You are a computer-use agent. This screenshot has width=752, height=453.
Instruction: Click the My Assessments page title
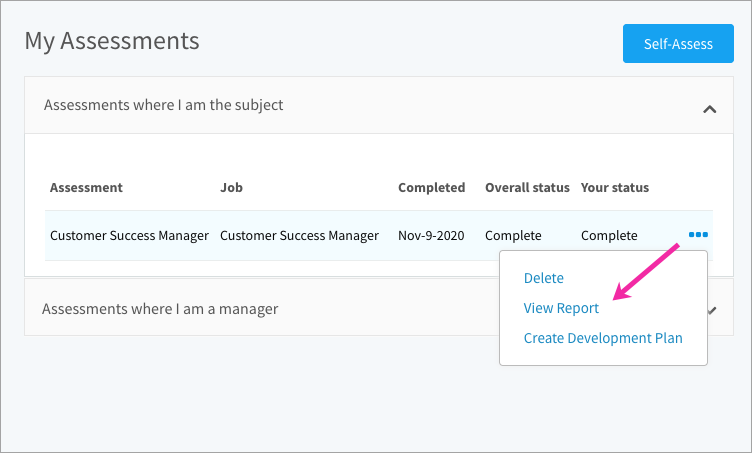tap(112, 41)
